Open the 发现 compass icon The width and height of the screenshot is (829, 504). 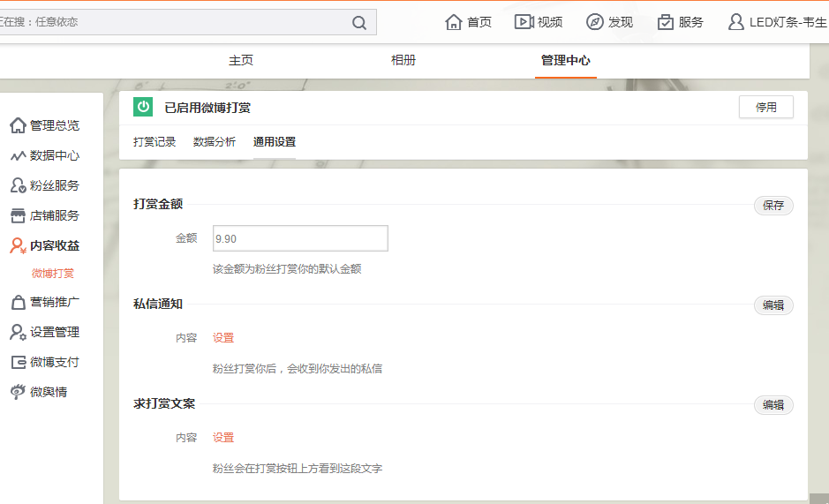coord(595,22)
